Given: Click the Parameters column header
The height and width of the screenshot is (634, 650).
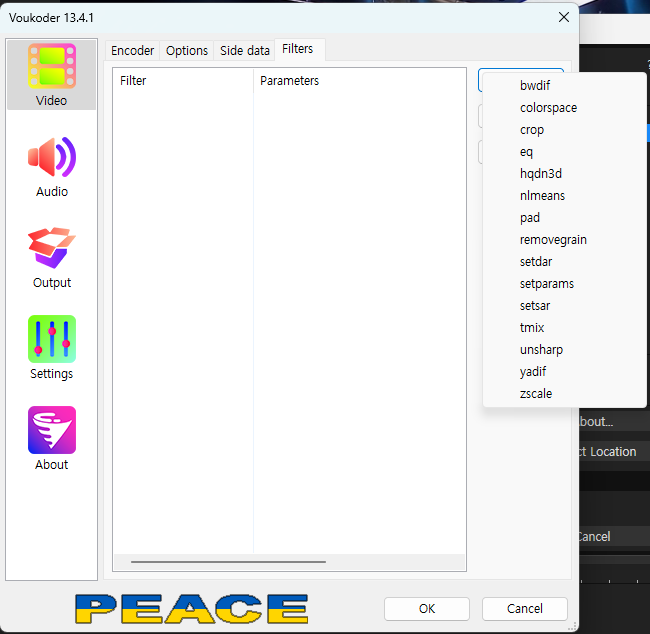Looking at the screenshot, I should tap(359, 80).
